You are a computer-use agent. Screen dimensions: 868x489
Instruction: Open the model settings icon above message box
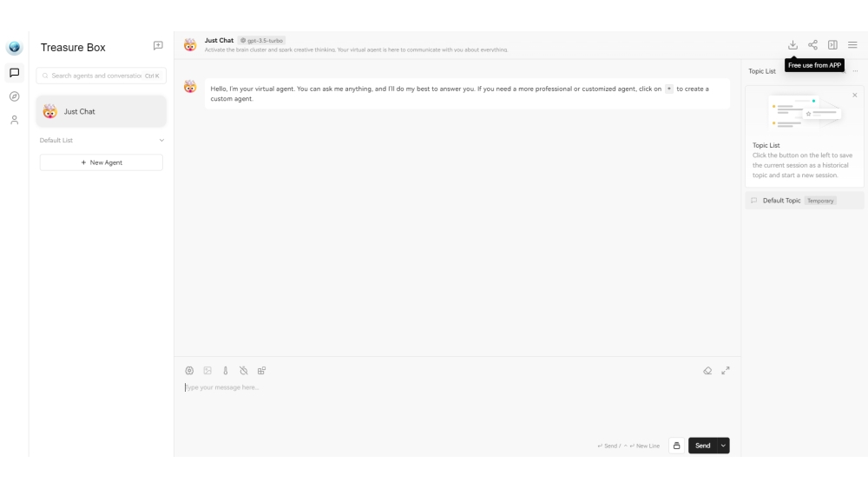tap(189, 370)
